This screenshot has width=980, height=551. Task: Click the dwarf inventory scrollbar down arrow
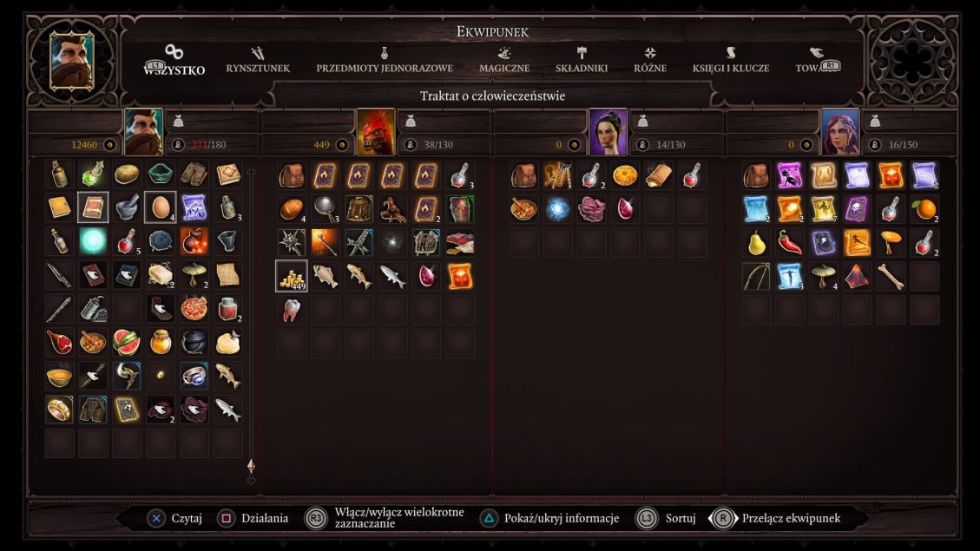click(x=251, y=480)
